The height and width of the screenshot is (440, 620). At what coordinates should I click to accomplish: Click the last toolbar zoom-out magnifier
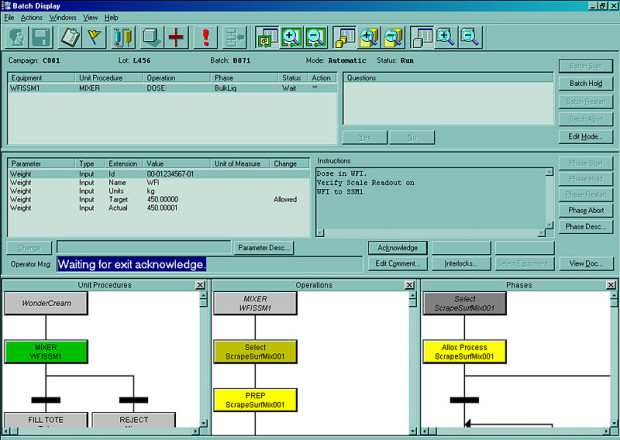click(470, 38)
